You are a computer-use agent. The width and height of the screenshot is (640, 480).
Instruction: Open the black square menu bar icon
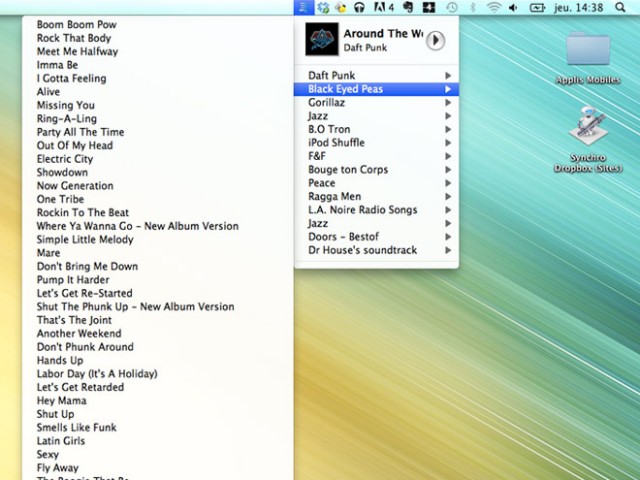(429, 7)
